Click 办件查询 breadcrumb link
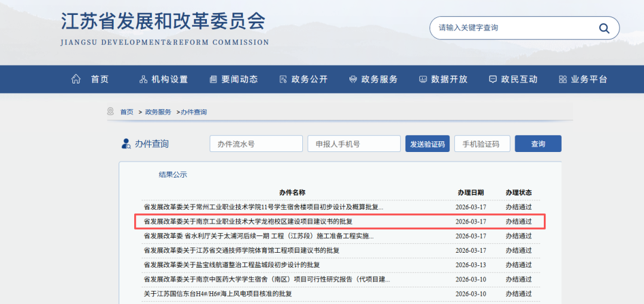 [193, 111]
